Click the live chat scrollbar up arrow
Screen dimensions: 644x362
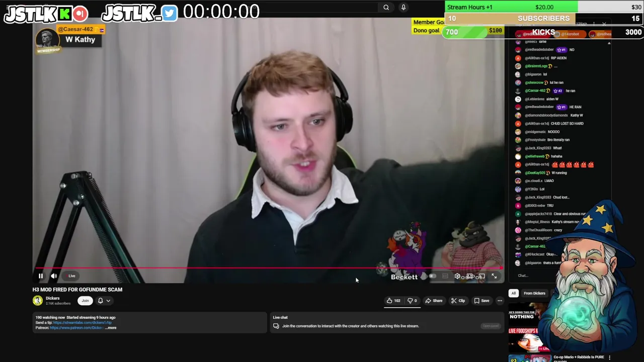[x=609, y=43]
